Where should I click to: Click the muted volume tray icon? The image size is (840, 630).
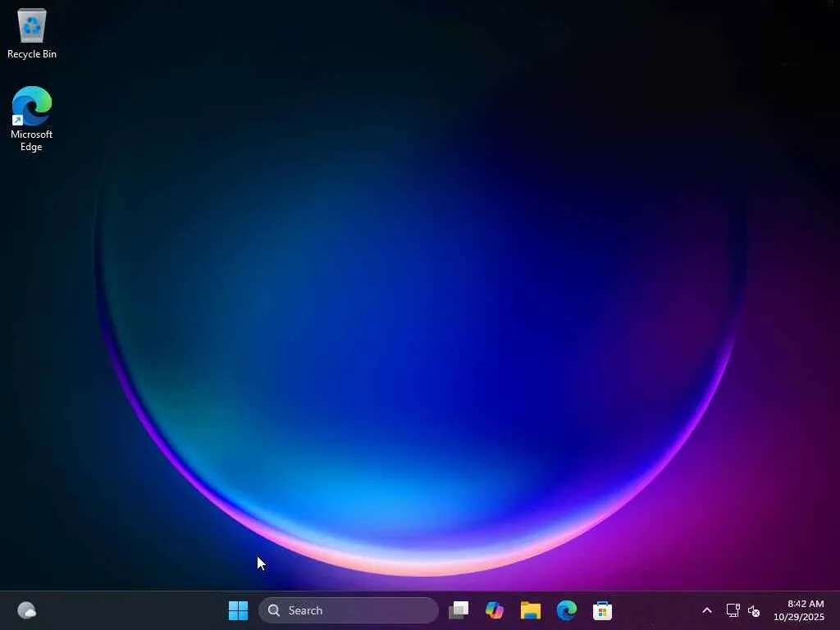[754, 610]
